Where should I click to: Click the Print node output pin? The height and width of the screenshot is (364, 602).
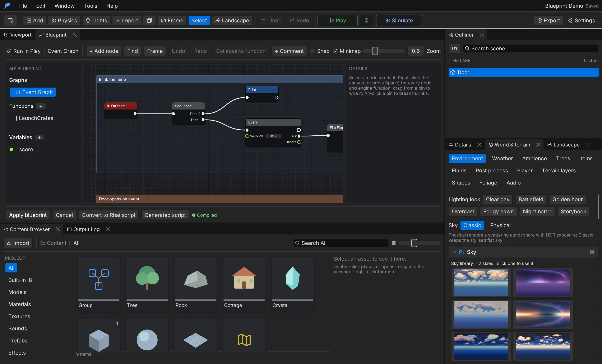[x=276, y=98]
